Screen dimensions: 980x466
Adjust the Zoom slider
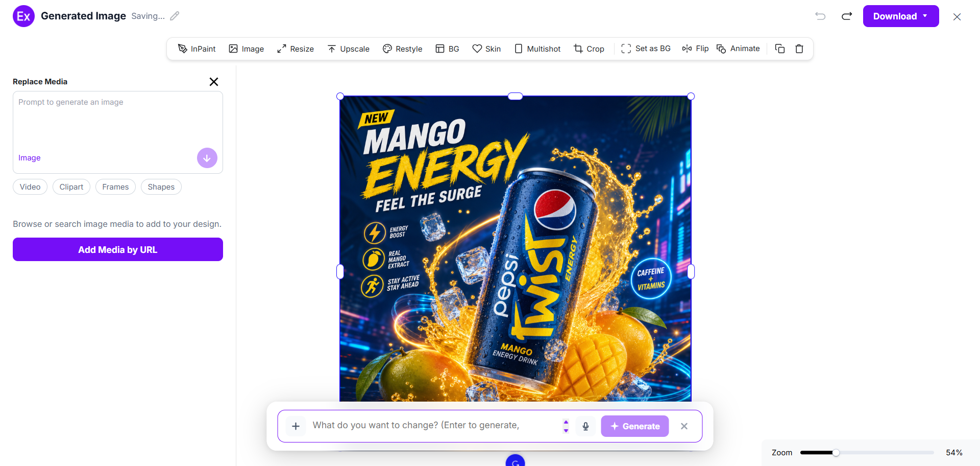click(x=867, y=453)
